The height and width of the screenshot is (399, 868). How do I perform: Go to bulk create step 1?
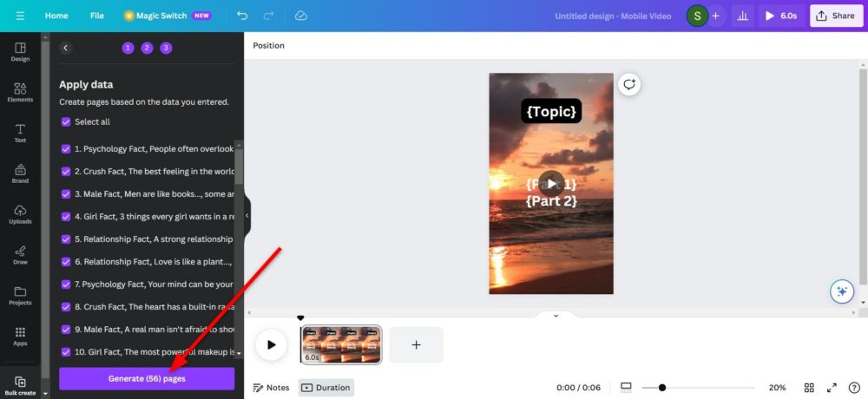(128, 48)
